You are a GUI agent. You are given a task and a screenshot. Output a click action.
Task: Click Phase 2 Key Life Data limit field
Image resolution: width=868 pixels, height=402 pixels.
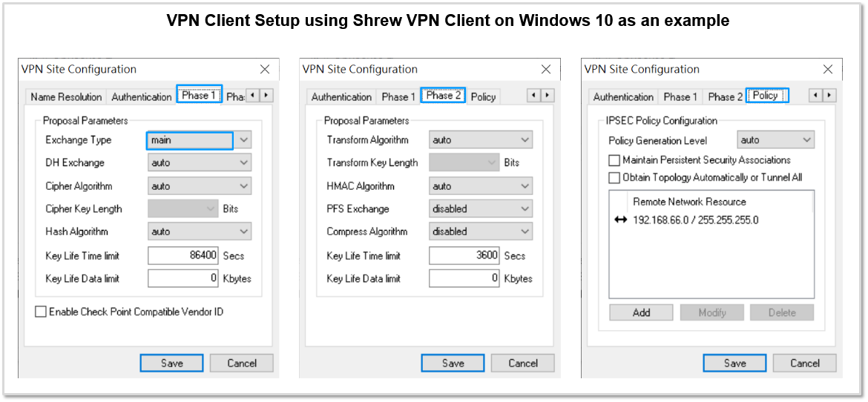click(x=464, y=279)
